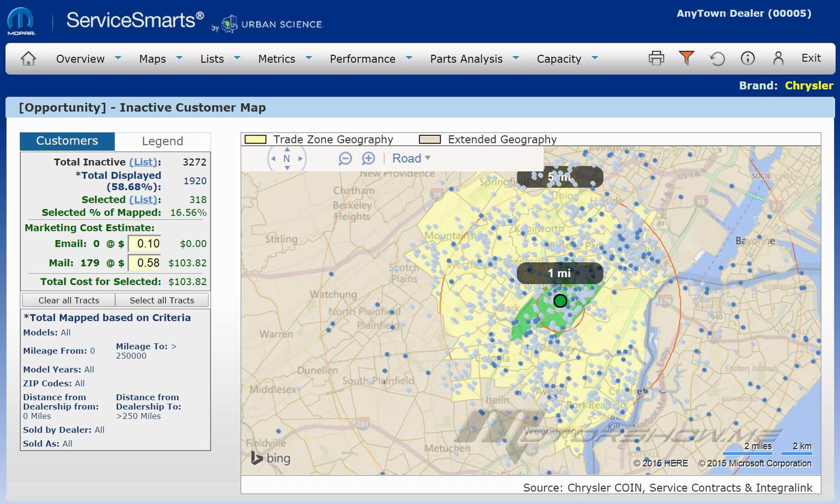Pan the map north using compass arrow

(287, 149)
